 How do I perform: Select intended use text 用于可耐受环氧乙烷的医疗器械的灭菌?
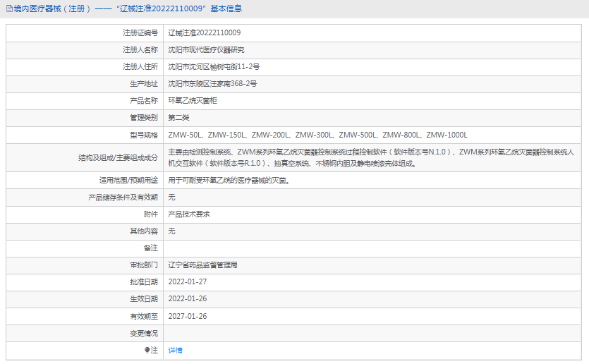(229, 181)
